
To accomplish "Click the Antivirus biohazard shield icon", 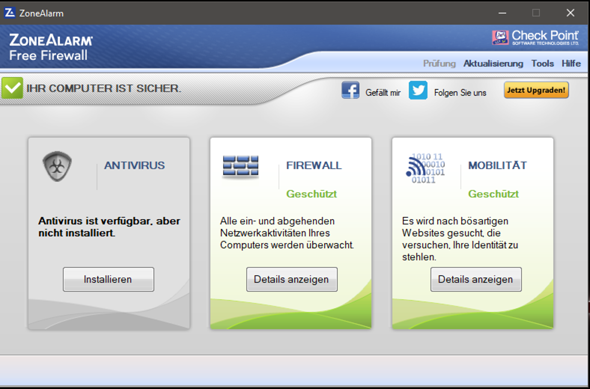I will click(57, 166).
